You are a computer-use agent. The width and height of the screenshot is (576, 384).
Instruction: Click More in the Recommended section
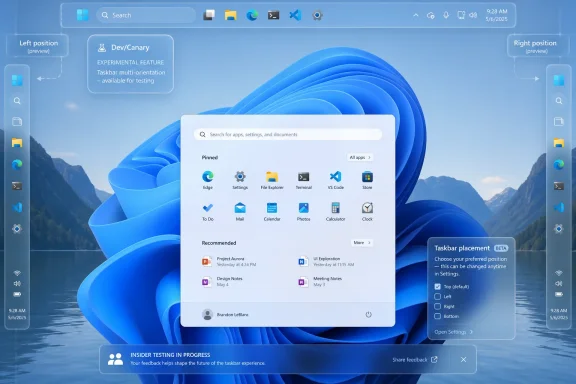click(362, 243)
